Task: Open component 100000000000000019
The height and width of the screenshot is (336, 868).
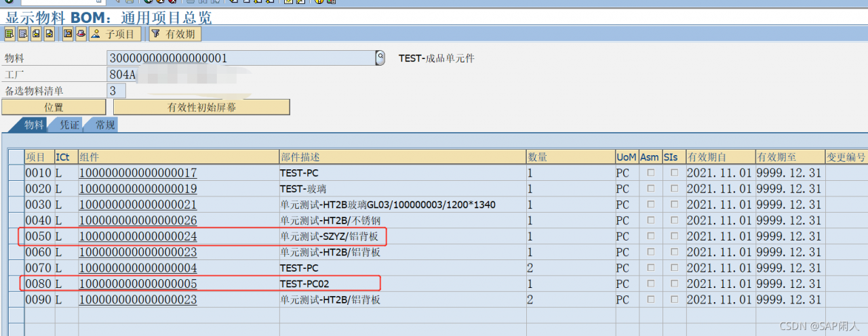Action: pyautogui.click(x=138, y=189)
